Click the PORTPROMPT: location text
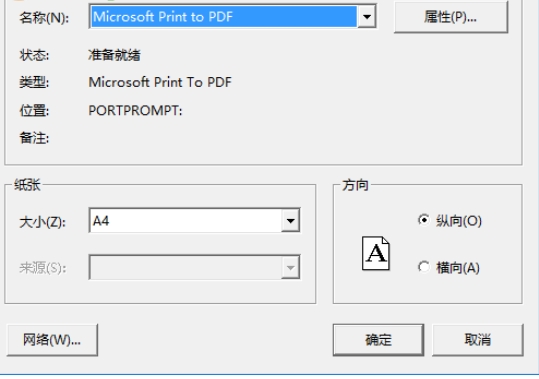This screenshot has height=379, width=539. pos(135,110)
